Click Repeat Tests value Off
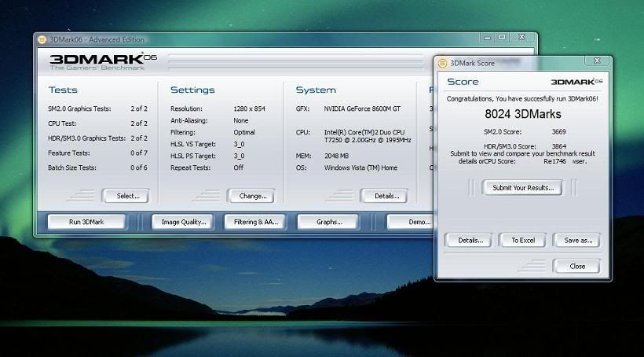Screen dimensions: 644x357 click(x=238, y=167)
